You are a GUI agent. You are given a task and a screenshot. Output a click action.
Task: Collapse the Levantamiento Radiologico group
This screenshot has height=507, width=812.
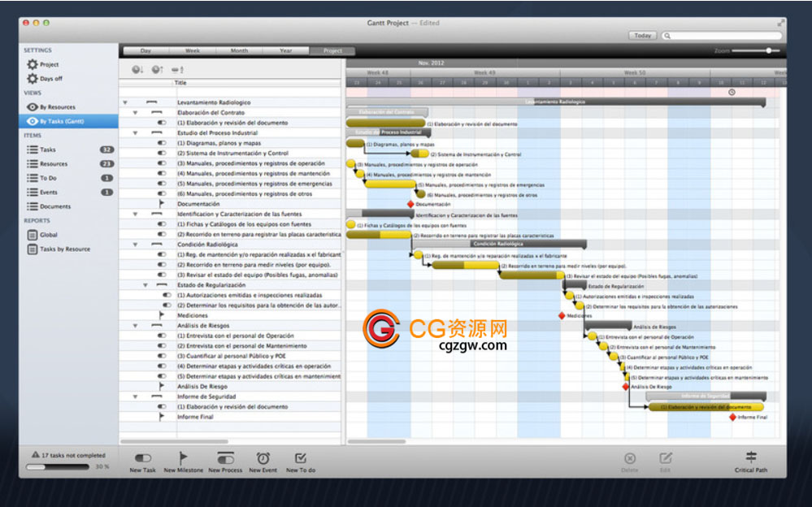(x=124, y=103)
